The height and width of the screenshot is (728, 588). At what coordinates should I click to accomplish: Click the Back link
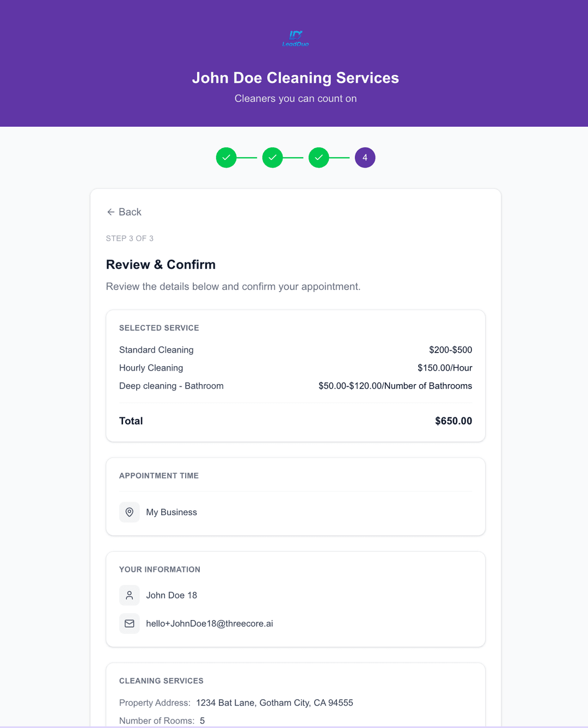coord(130,212)
